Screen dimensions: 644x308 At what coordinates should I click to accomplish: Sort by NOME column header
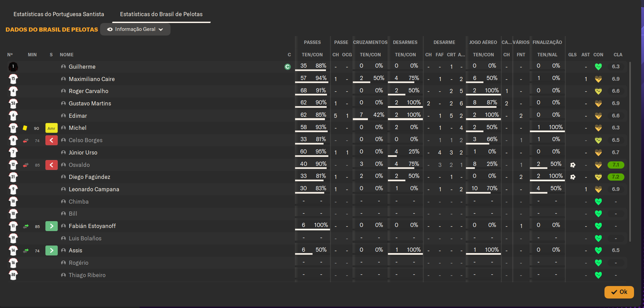pos(67,55)
